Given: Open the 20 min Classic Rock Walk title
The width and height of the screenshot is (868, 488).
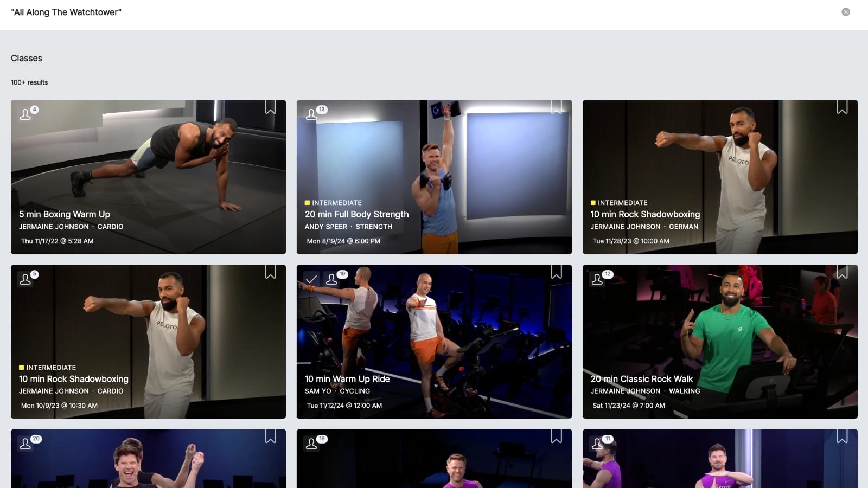Looking at the screenshot, I should click(x=641, y=379).
